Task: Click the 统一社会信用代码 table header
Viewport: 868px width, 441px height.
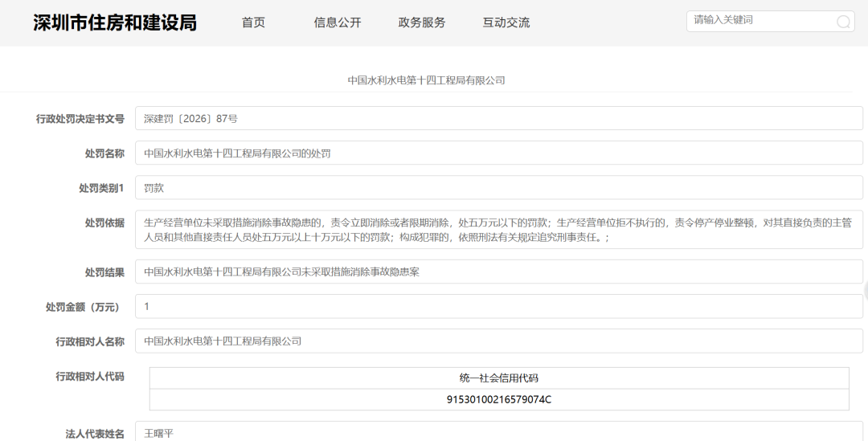Action: 499,378
